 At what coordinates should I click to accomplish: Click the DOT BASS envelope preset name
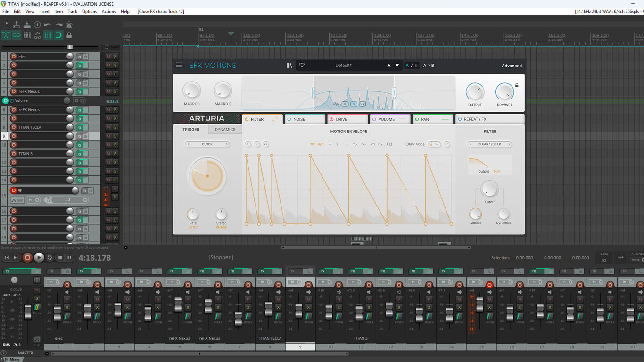[x=317, y=144]
